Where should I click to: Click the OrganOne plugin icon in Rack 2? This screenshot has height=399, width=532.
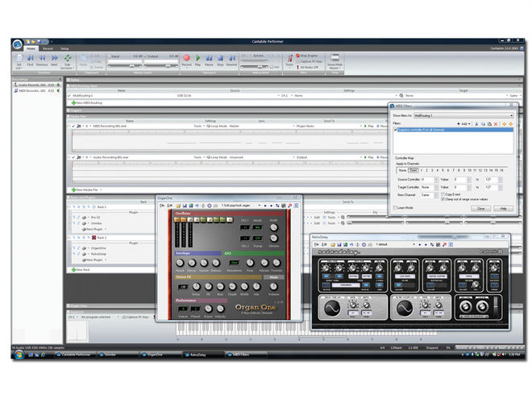[84, 248]
